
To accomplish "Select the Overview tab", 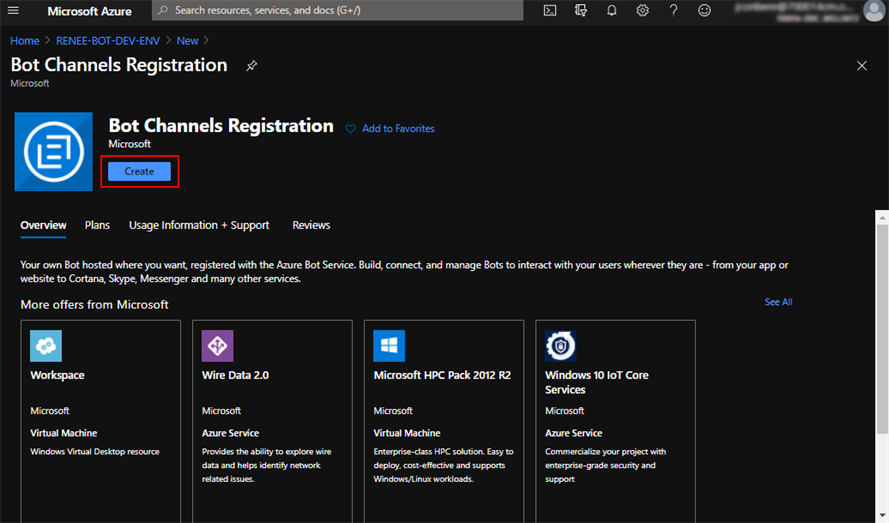I will pyautogui.click(x=43, y=225).
